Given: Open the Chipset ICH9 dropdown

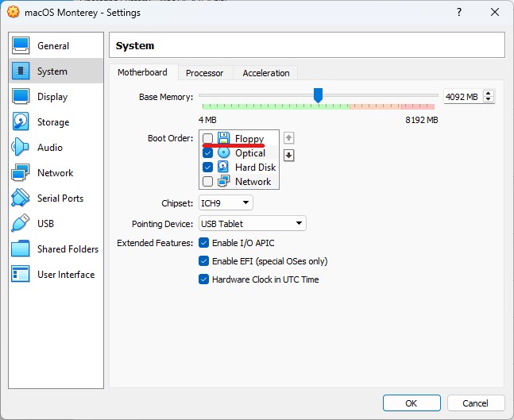Looking at the screenshot, I should click(226, 203).
